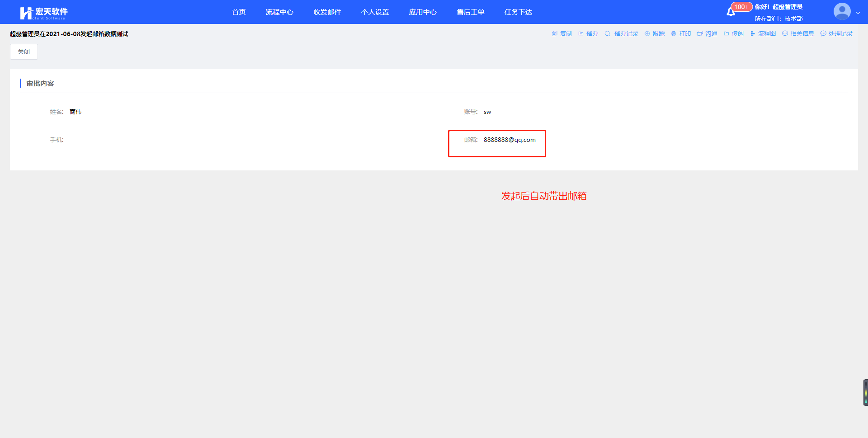The image size is (868, 438).
Task: Copy the process via 复制 icon
Action: click(561, 33)
